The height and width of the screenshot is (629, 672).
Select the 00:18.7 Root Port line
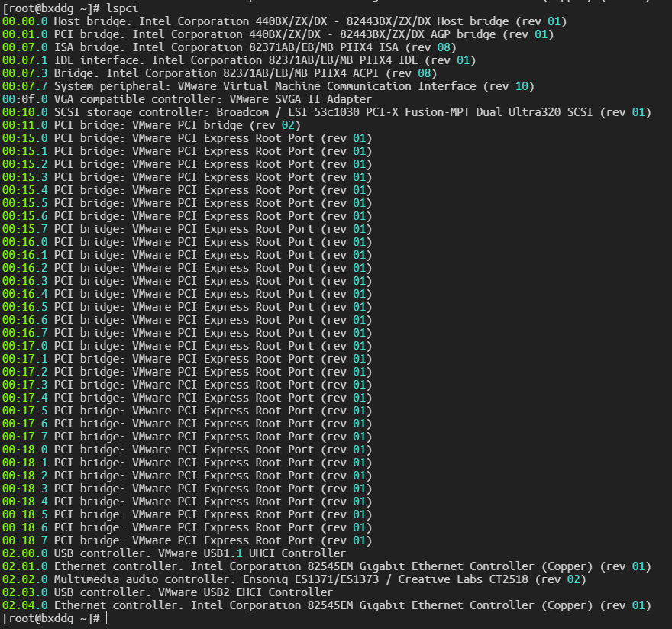tap(187, 540)
